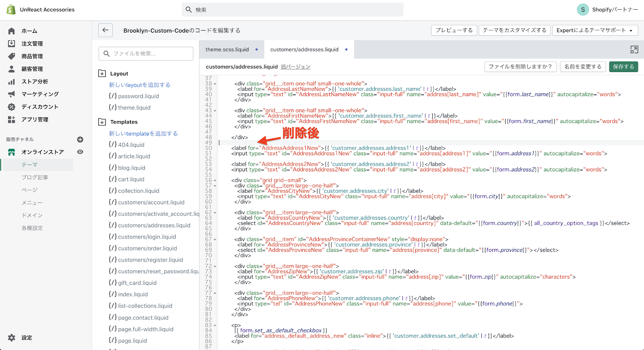Viewport: 644px width, 350px height.
Task: Add a sales channel with plus icon
Action: 80,140
